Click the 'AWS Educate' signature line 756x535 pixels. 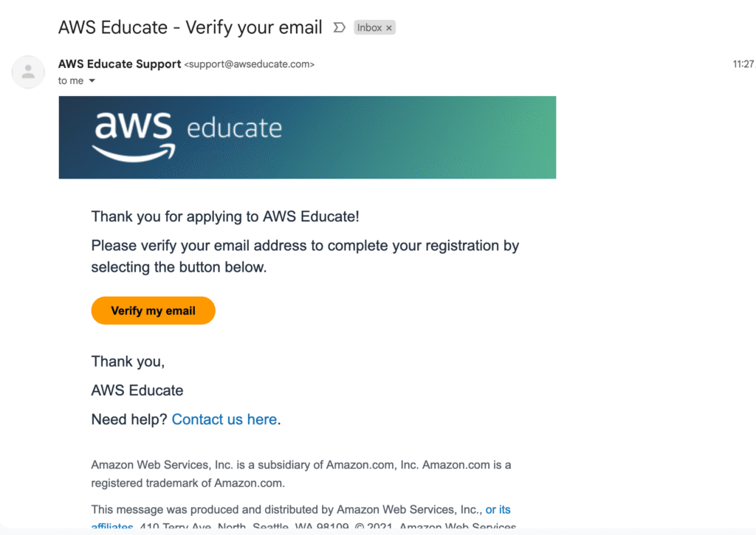(137, 390)
